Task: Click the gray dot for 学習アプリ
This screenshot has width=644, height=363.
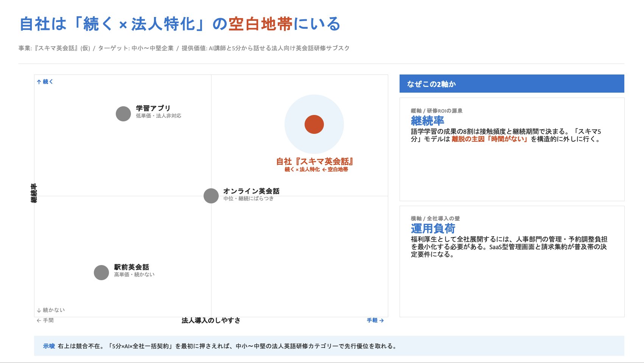Action: pyautogui.click(x=123, y=114)
